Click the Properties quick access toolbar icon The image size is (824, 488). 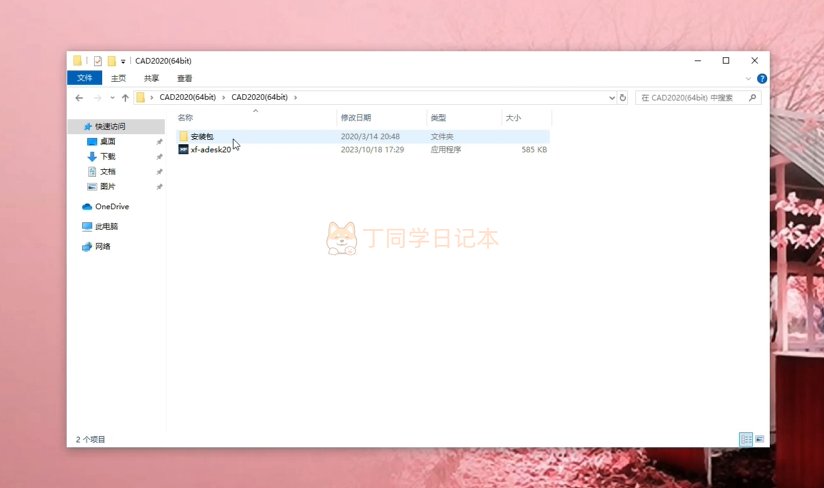pos(97,61)
